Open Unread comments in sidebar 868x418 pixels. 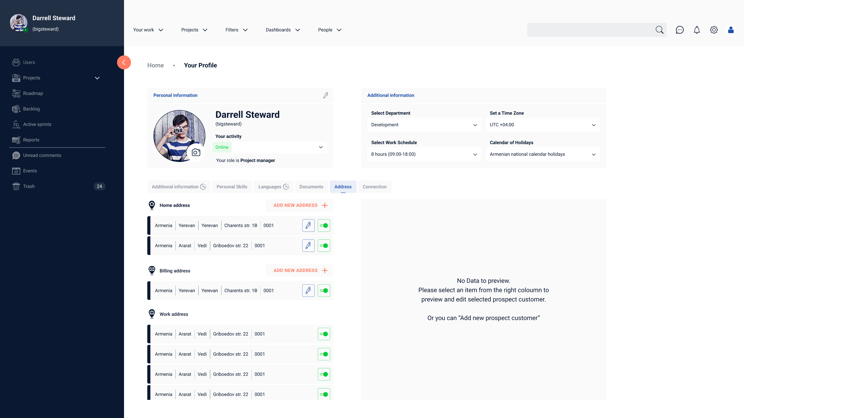[x=42, y=155]
